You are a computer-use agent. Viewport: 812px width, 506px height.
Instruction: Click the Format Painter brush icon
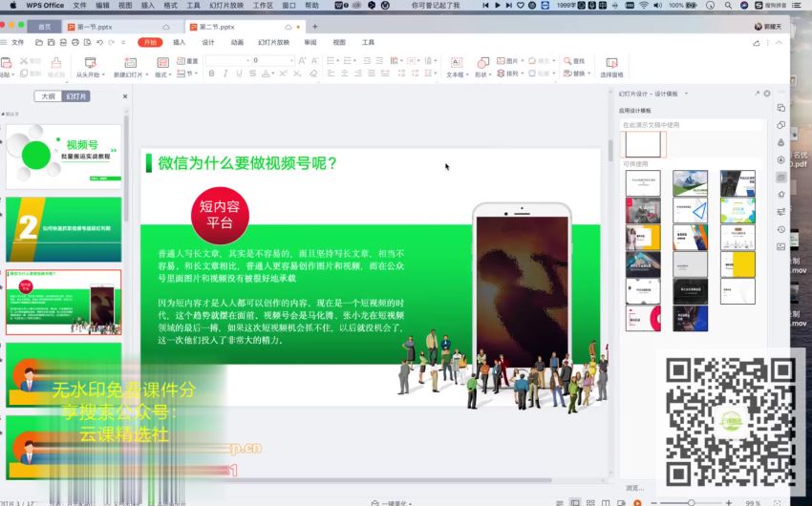(x=56, y=63)
